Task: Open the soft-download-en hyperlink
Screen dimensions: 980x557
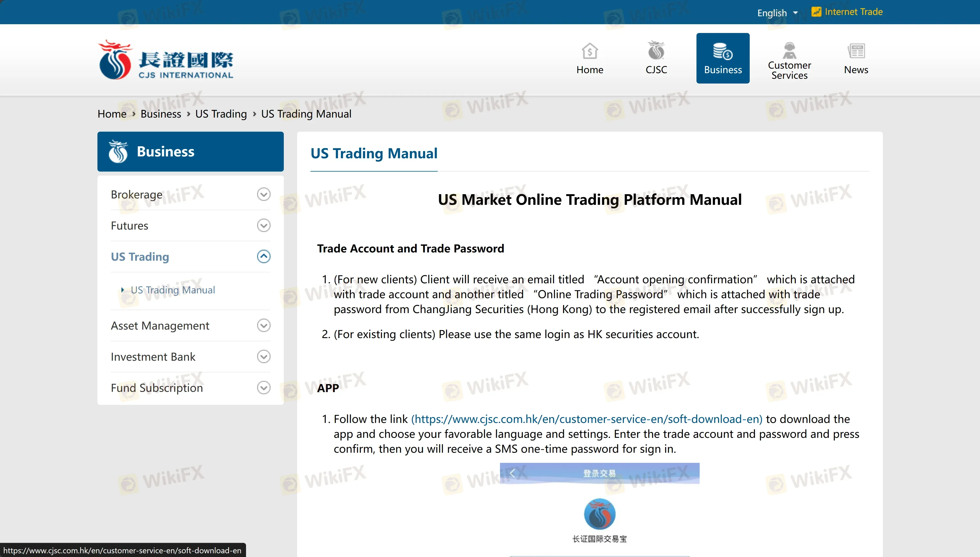Action: [587, 419]
